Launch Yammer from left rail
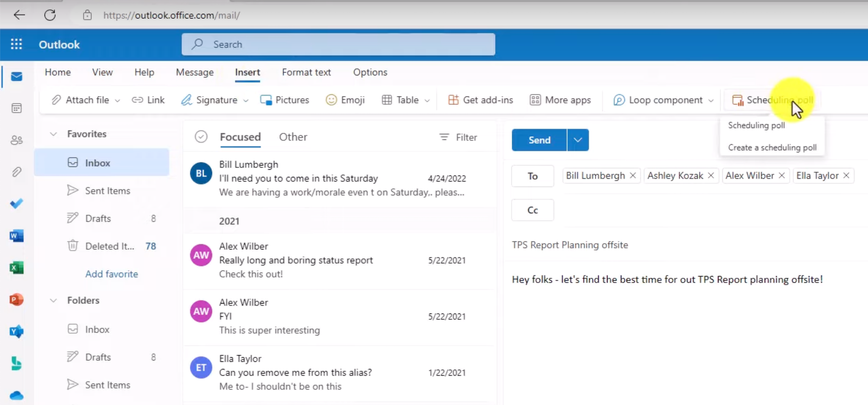This screenshot has width=868, height=405. pos(17,331)
